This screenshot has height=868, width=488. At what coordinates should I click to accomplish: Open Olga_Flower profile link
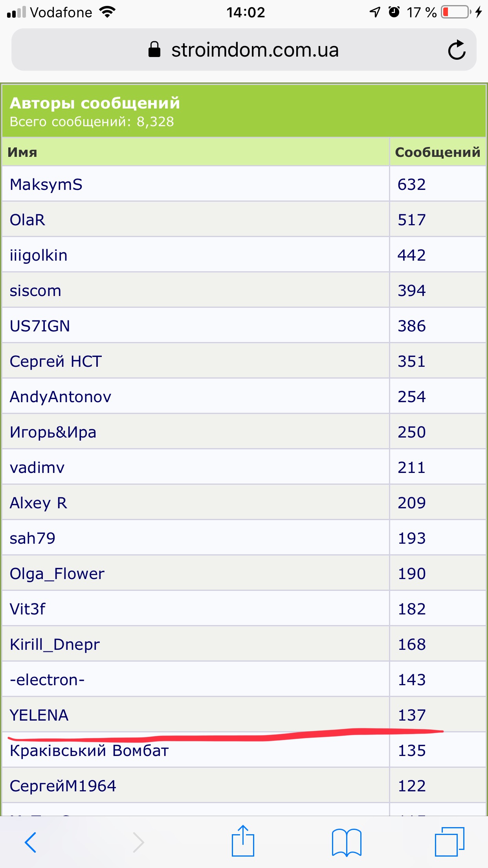pyautogui.click(x=57, y=574)
